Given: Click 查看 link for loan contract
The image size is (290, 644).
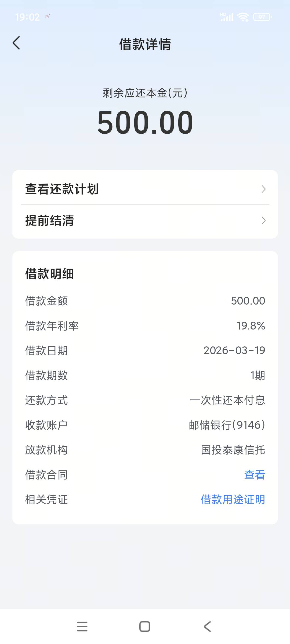Looking at the screenshot, I should coord(254,475).
